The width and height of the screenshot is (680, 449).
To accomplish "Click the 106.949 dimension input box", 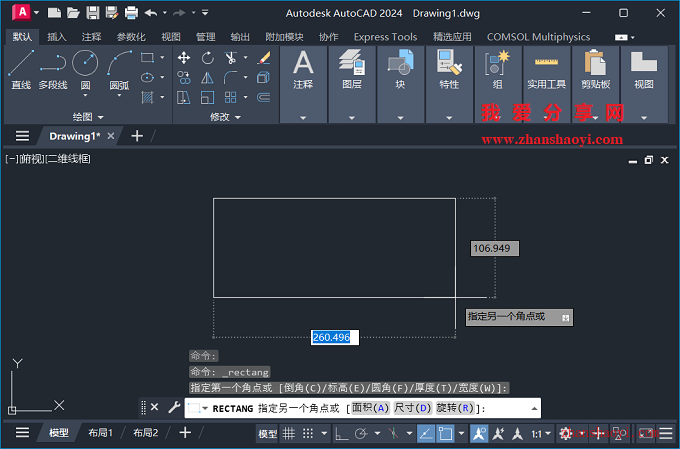I will pos(495,249).
